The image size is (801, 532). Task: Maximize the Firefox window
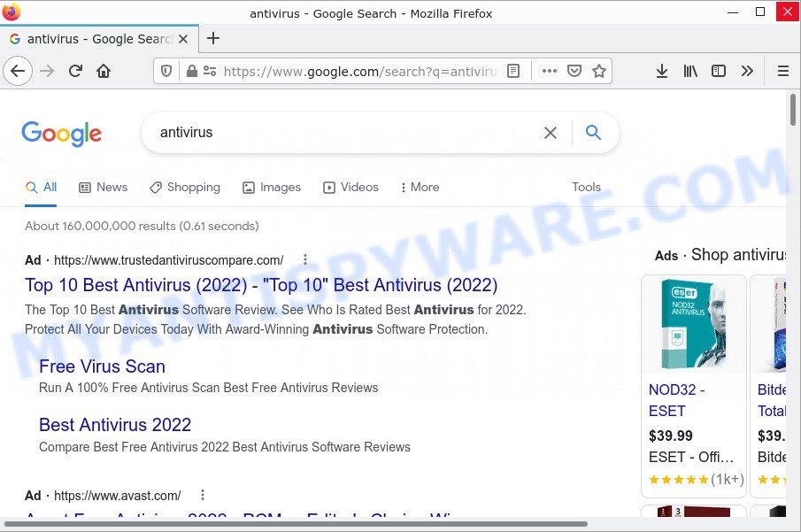[x=760, y=12]
